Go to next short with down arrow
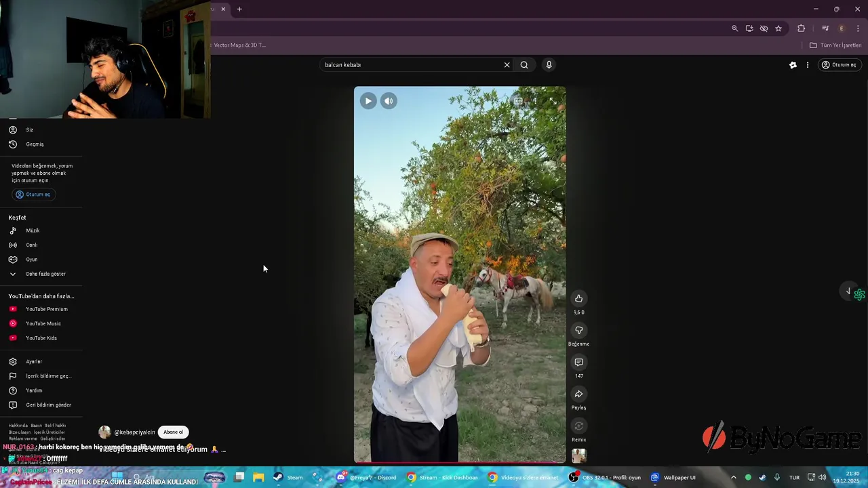Screen dimensions: 868x488 pos(848,291)
